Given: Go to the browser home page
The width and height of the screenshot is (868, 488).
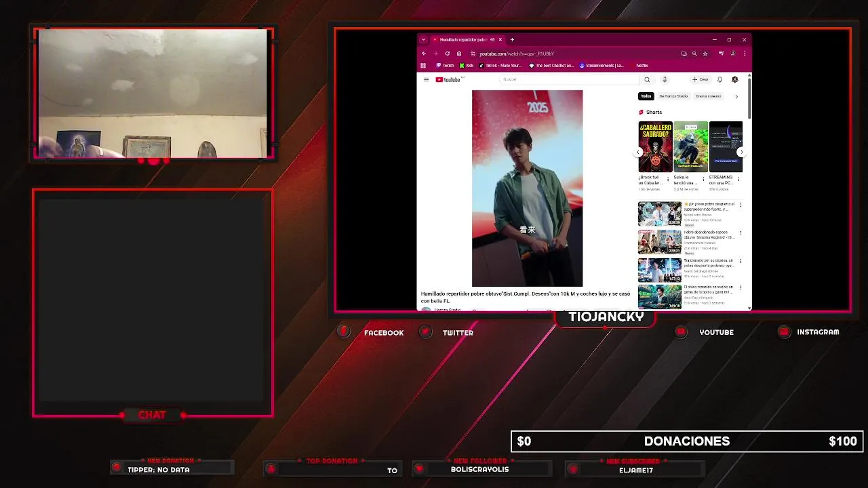Looking at the screenshot, I should click(459, 54).
